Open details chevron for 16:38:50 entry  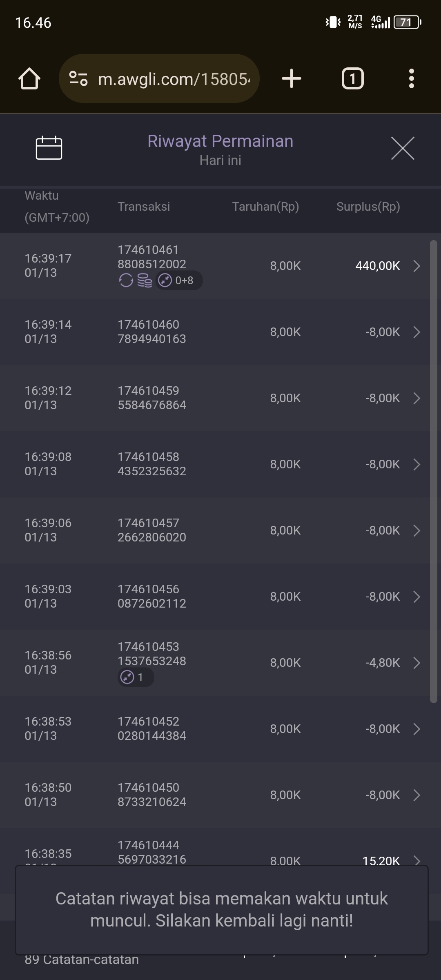(x=416, y=795)
